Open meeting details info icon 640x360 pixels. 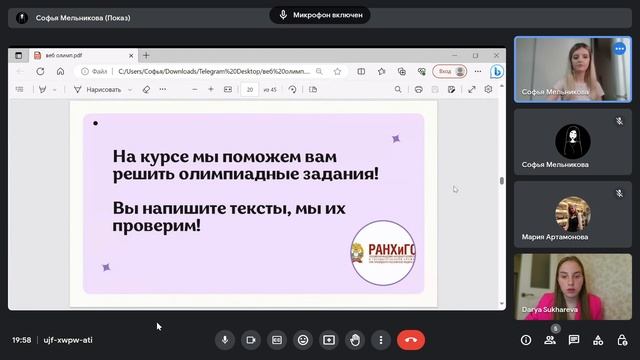point(526,340)
